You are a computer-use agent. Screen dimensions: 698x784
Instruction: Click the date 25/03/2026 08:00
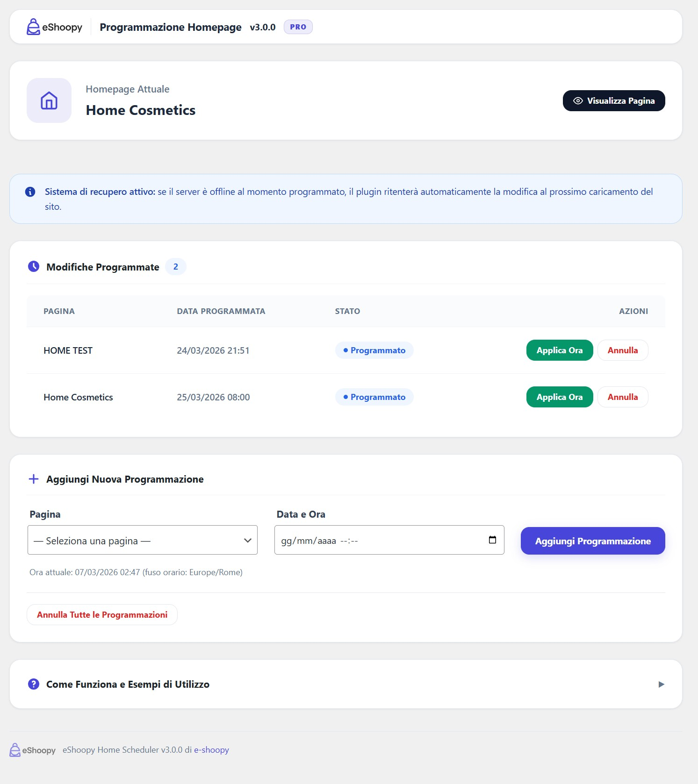tap(213, 397)
